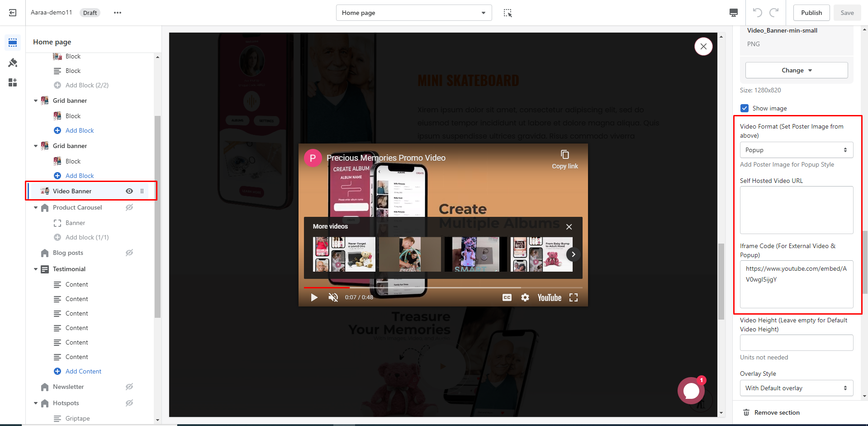The height and width of the screenshot is (426, 868).
Task: Click the Video Height input field
Action: (x=797, y=343)
